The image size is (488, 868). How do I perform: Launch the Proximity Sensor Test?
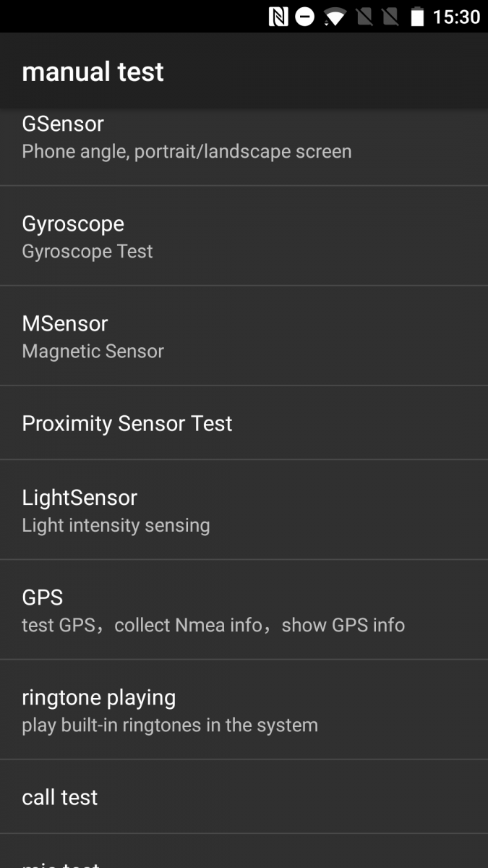click(x=244, y=423)
